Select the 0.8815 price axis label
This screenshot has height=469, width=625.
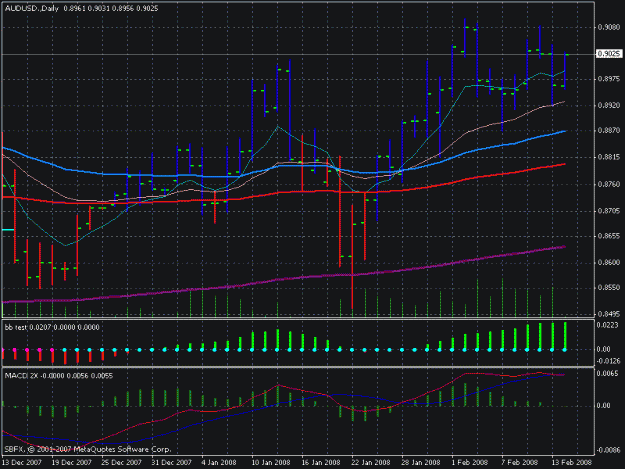(609, 157)
